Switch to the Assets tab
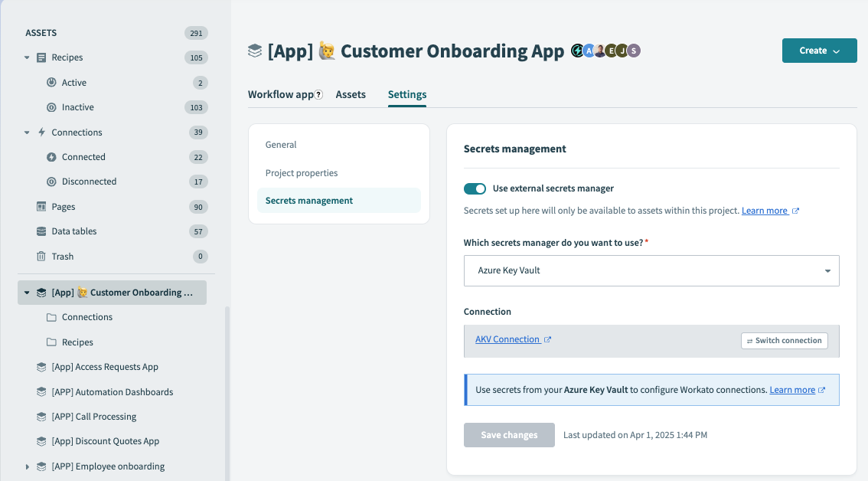The width and height of the screenshot is (868, 481). click(351, 95)
